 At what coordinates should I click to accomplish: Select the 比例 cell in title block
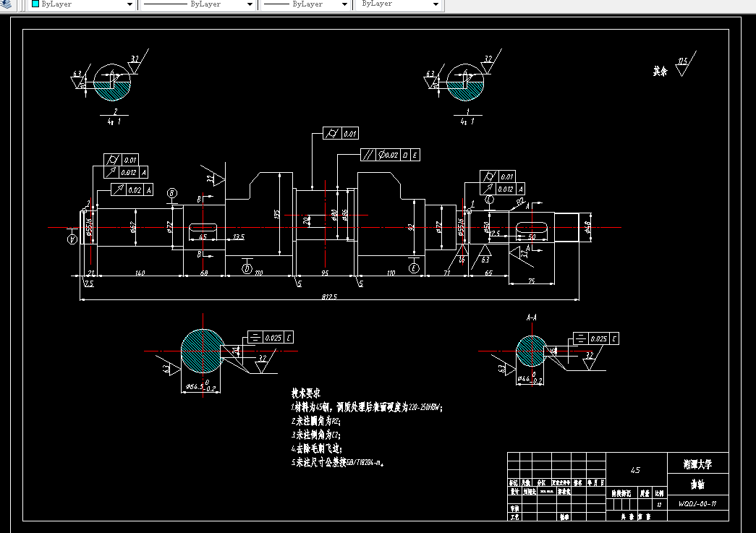(x=659, y=493)
